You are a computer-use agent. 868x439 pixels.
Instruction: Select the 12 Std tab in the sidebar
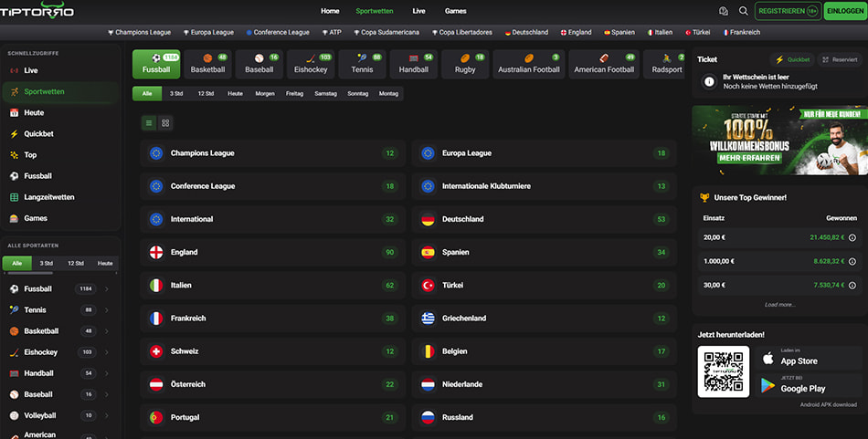click(x=76, y=263)
